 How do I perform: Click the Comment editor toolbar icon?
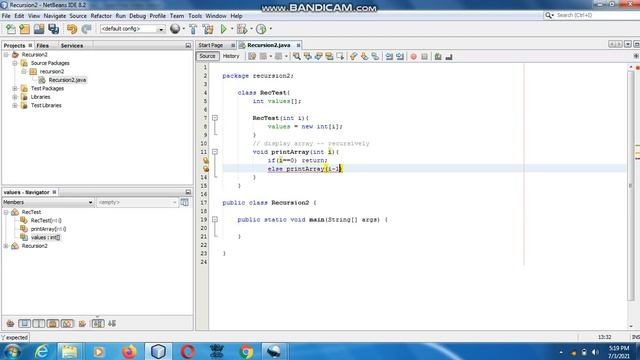438,57
